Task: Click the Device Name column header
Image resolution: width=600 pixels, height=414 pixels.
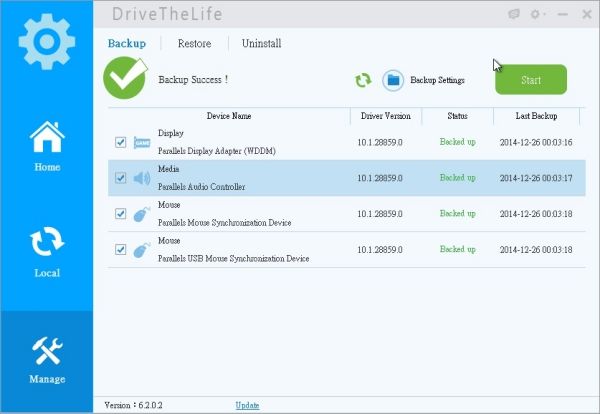Action: [x=229, y=116]
